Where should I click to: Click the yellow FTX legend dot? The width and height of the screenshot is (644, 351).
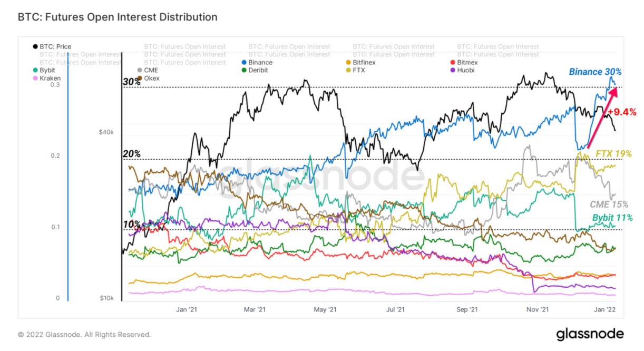[x=348, y=70]
